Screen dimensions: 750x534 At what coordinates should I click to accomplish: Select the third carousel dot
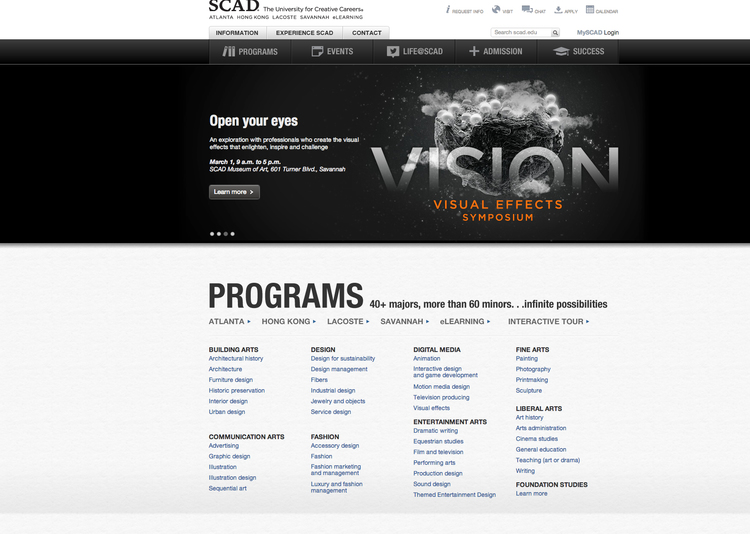226,234
